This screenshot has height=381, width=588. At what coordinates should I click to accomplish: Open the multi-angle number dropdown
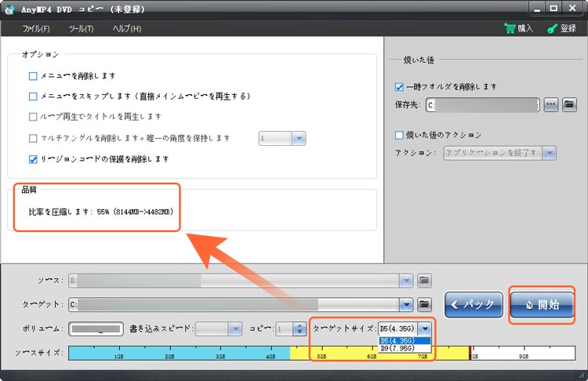[x=299, y=139]
